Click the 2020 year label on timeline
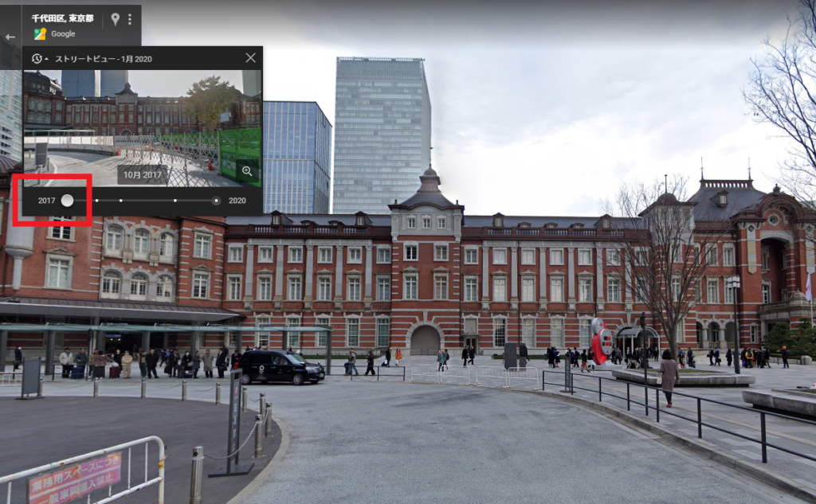This screenshot has width=816, height=504. point(237,201)
